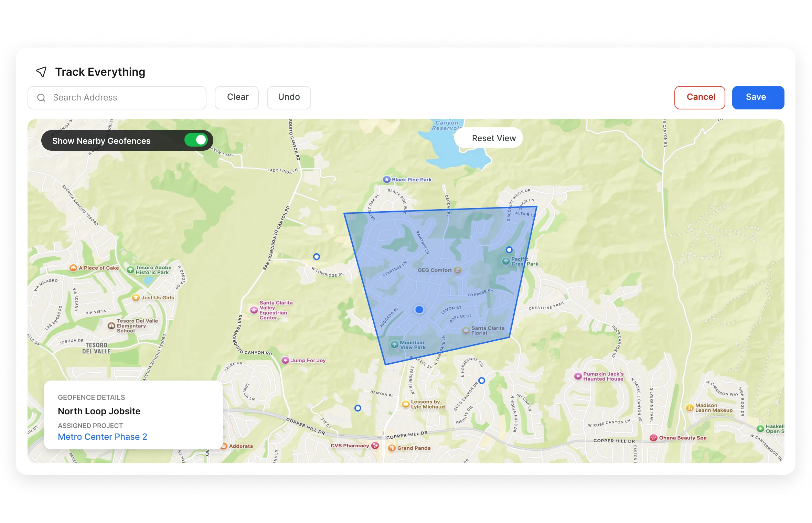Click the Madison Leann Makeup pin

(690, 408)
